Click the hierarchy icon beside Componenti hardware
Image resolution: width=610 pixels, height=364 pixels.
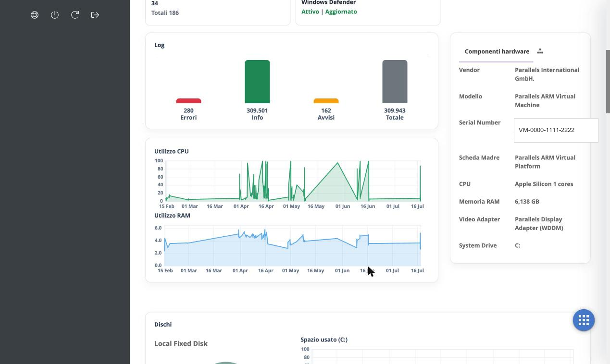540,51
